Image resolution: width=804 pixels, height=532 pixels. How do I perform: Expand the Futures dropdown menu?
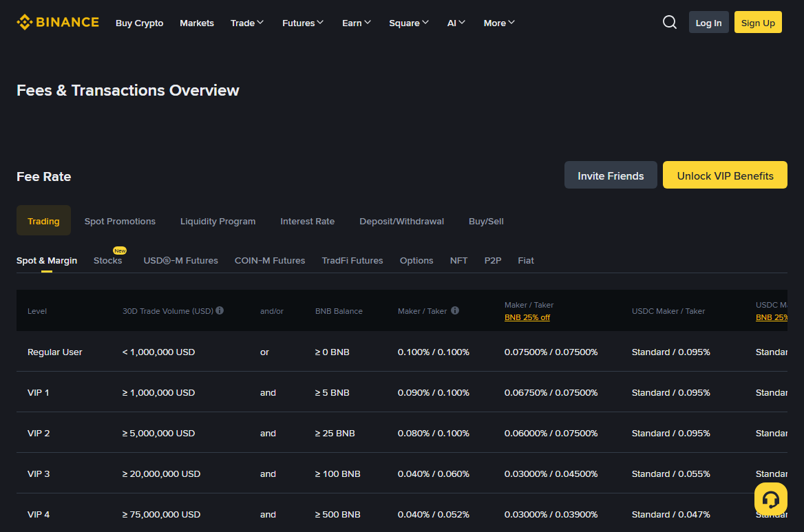click(x=303, y=23)
